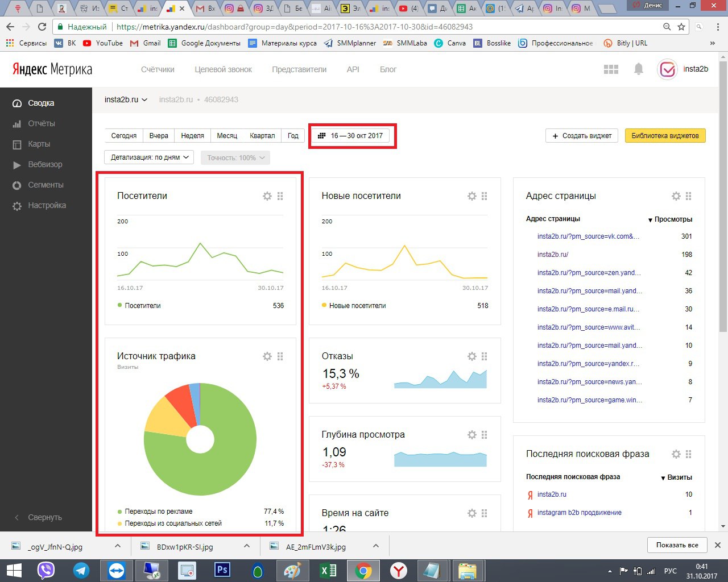Click the notifications bell icon
Viewport: 728px width, 582px height.
(639, 69)
